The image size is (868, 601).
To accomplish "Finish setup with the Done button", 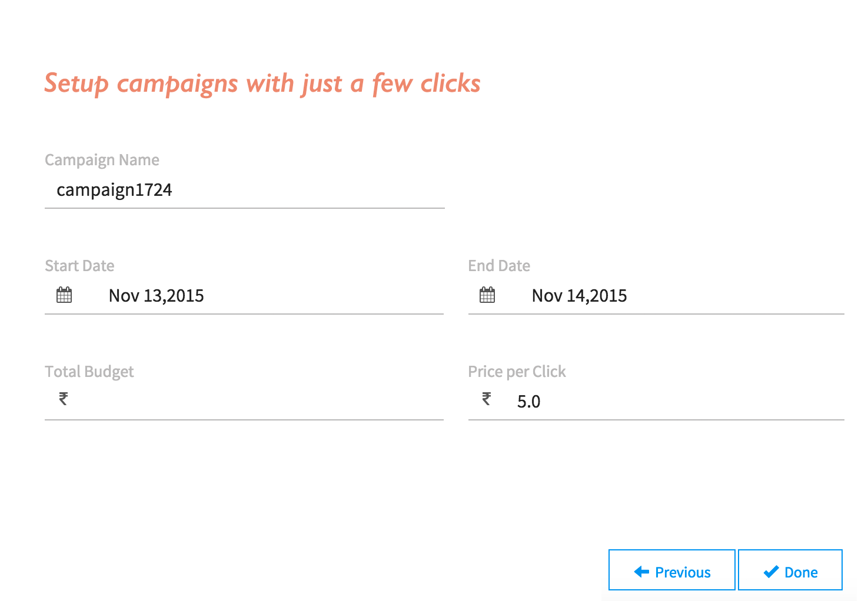I will pyautogui.click(x=790, y=570).
